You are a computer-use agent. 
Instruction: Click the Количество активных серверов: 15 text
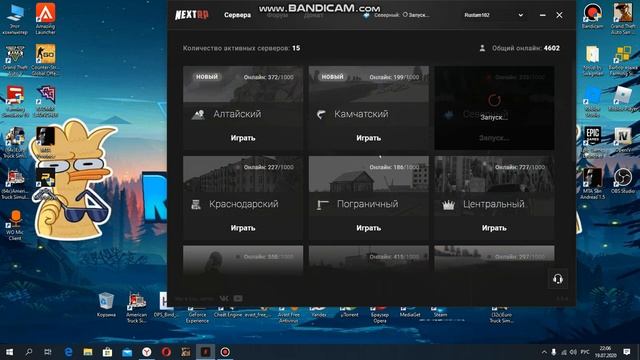pos(242,48)
